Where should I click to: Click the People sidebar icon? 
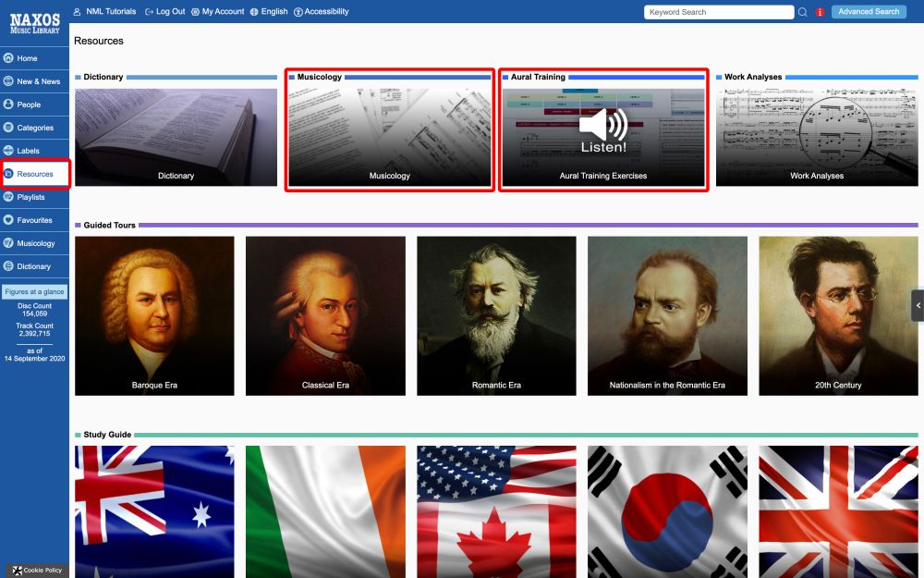point(8,104)
